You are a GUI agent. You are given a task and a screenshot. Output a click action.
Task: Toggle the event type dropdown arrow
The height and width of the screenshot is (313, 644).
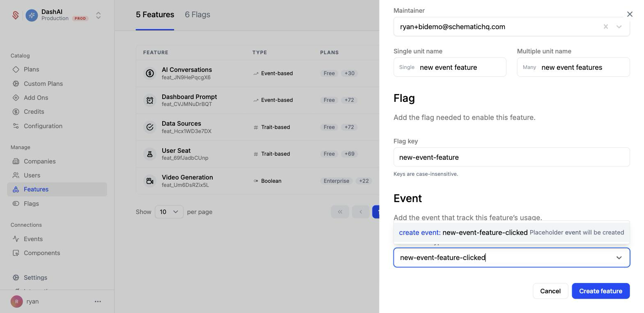(x=619, y=258)
